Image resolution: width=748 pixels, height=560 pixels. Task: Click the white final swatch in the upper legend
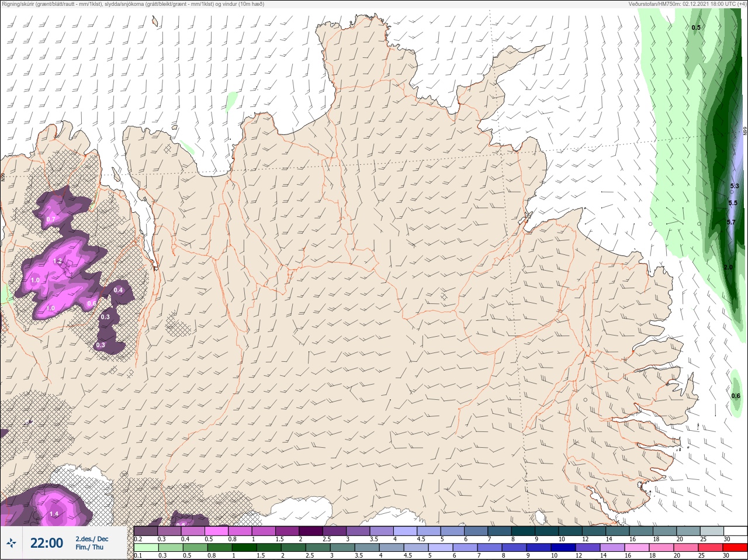(x=735, y=531)
